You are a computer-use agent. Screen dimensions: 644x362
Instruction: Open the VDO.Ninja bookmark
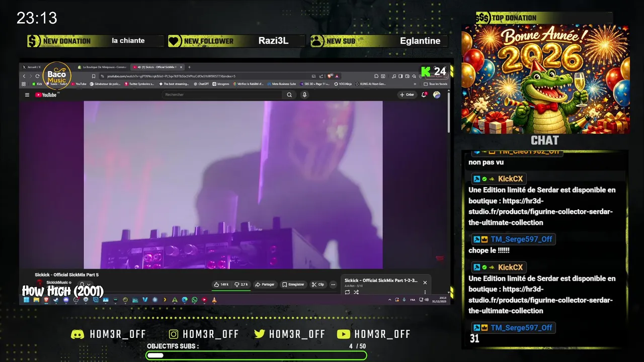343,84
